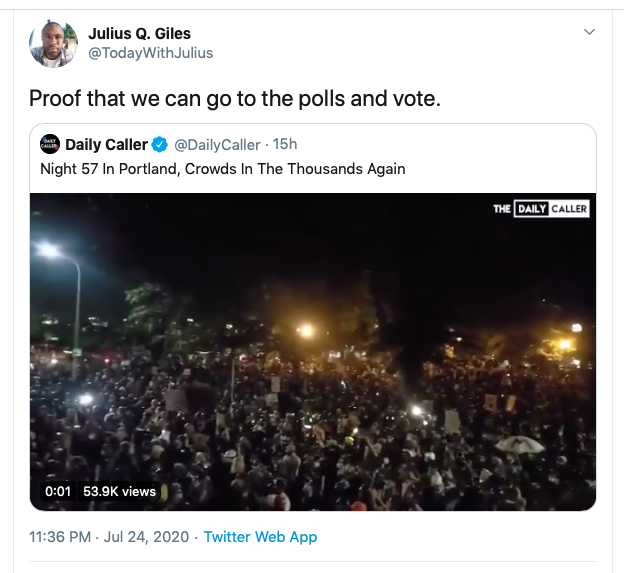
Task: Click Julius Q. Giles profile picture
Action: coord(53,43)
